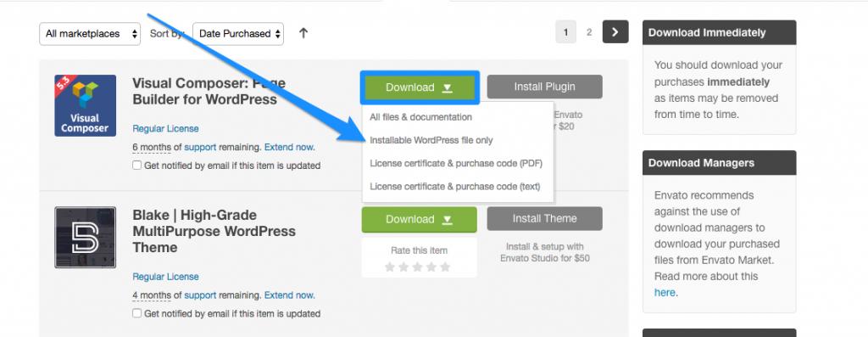Click the Visual Composer Download button
Screen dimensions: 868x337
(419, 87)
